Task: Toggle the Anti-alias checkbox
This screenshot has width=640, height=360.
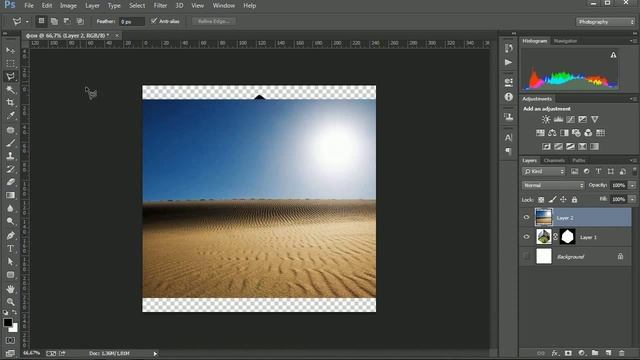Action: click(x=154, y=21)
